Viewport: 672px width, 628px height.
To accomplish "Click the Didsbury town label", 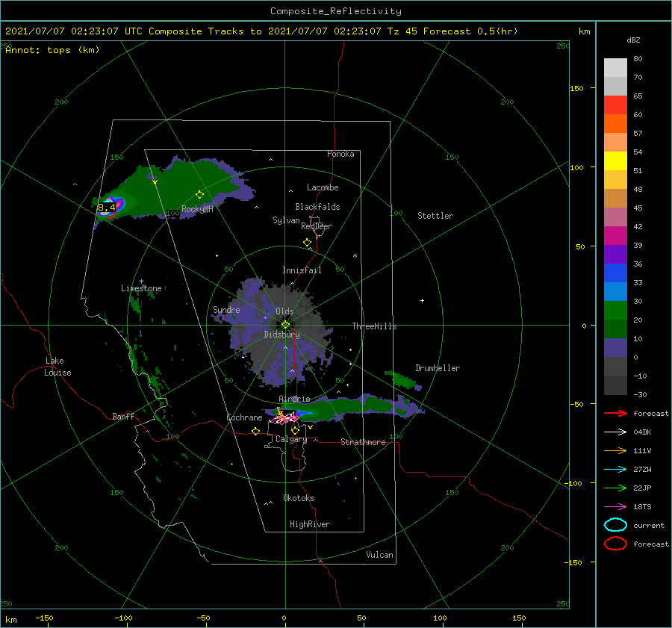I will pos(281,335).
